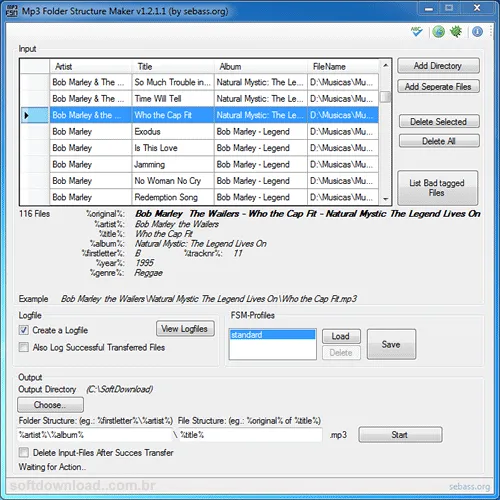Click the Add Directory button

coord(438,66)
